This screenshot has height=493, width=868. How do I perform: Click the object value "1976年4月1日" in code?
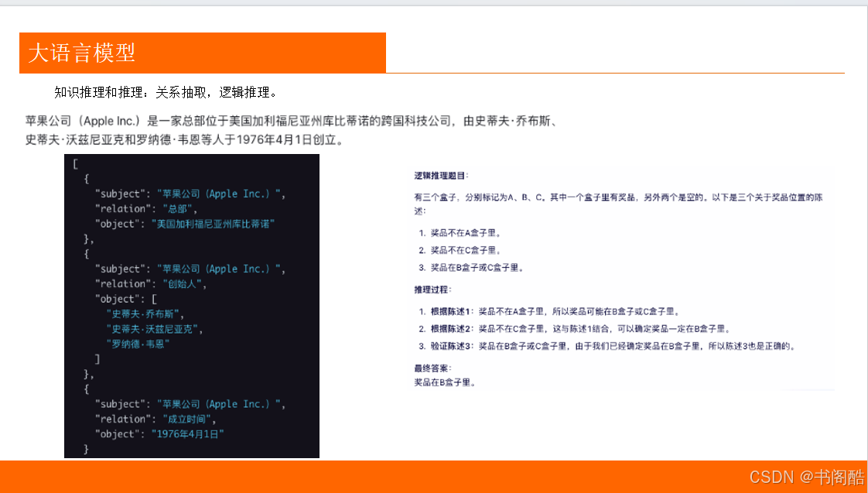[188, 433]
